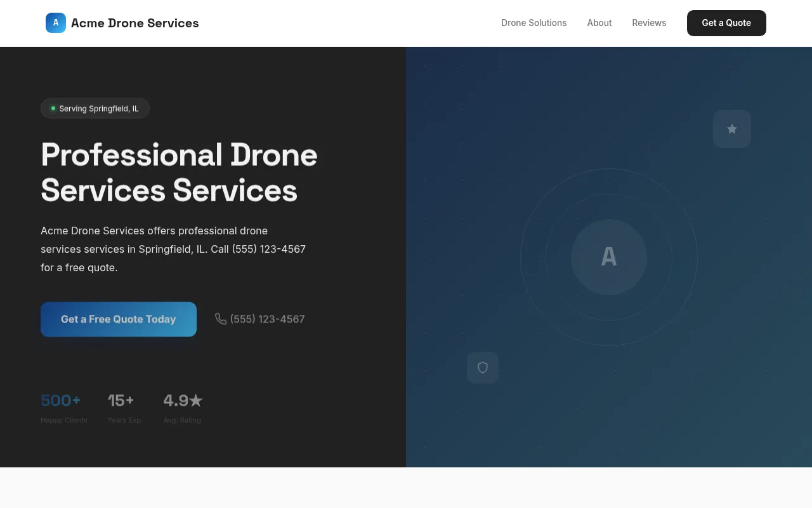Click the shield icon card in hero area

[x=483, y=368]
